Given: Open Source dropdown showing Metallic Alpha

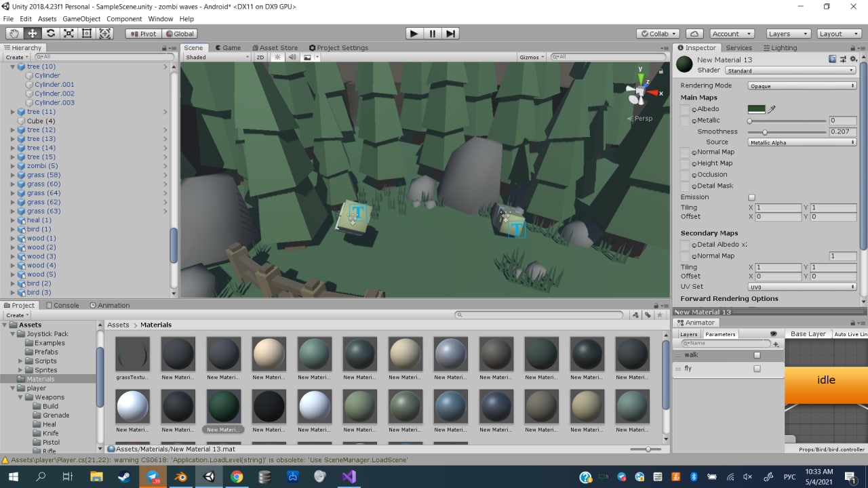Looking at the screenshot, I should 802,142.
